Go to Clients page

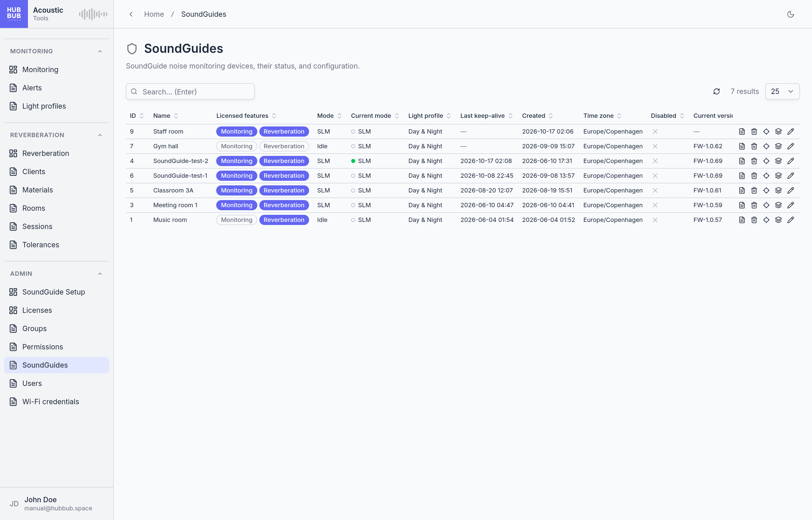(x=56, y=172)
